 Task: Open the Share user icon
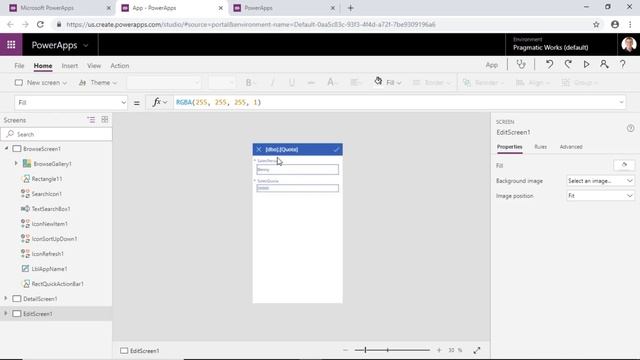(x=604, y=64)
